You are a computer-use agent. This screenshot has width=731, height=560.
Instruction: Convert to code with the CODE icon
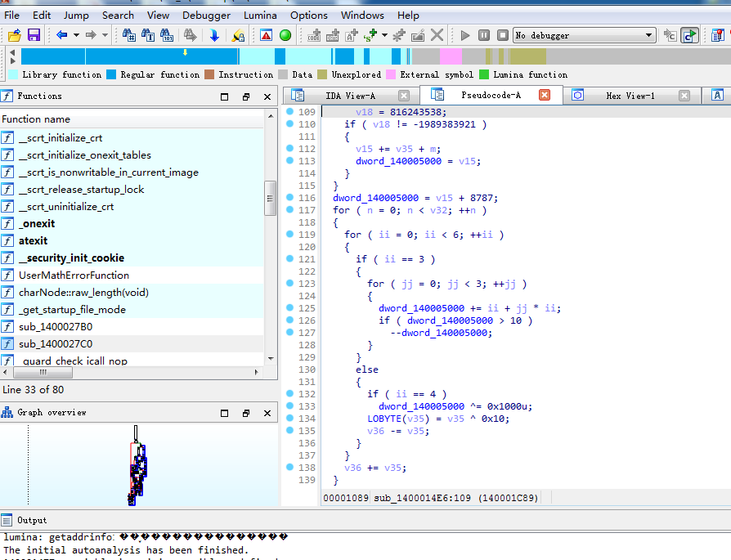coord(314,35)
